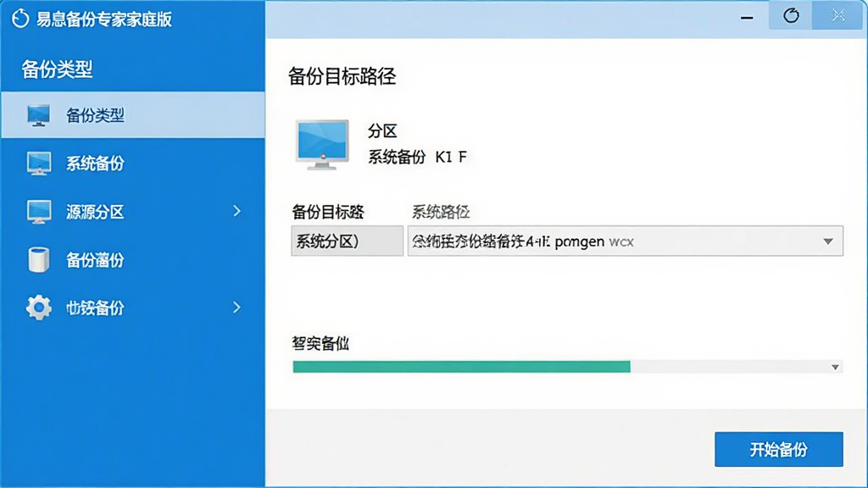Start backup with the 开始备份 button
The width and height of the screenshot is (868, 488).
[x=779, y=449]
